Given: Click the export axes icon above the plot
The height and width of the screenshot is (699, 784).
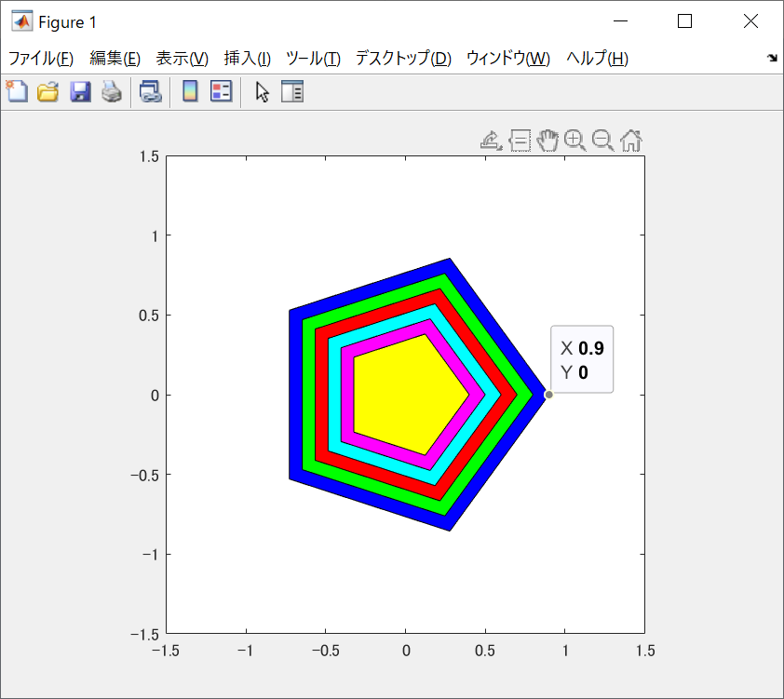Looking at the screenshot, I should coord(491,141).
